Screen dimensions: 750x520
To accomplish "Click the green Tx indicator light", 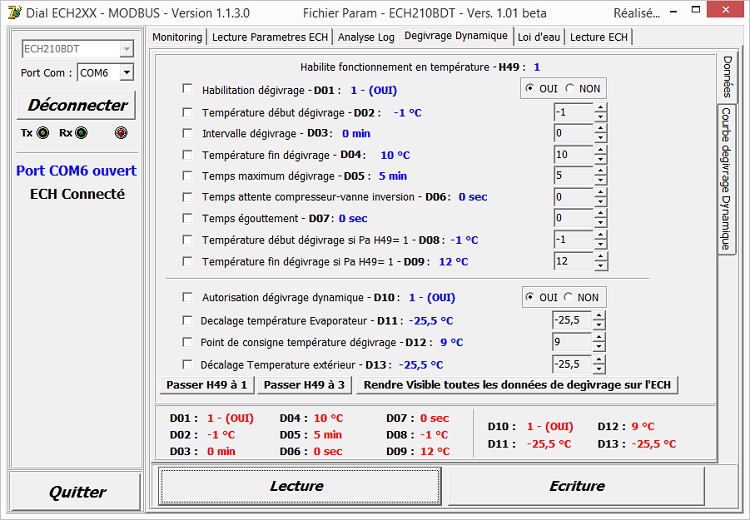I will point(43,133).
